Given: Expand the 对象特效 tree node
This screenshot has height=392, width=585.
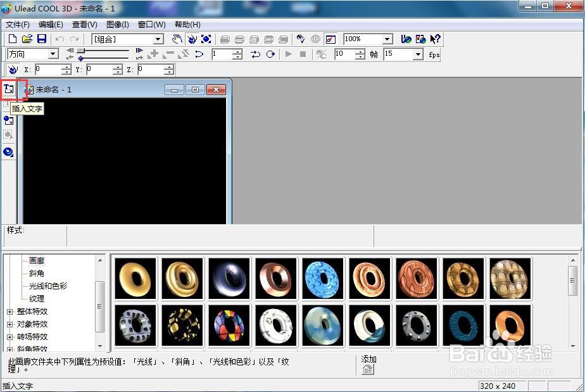Looking at the screenshot, I should pos(10,324).
